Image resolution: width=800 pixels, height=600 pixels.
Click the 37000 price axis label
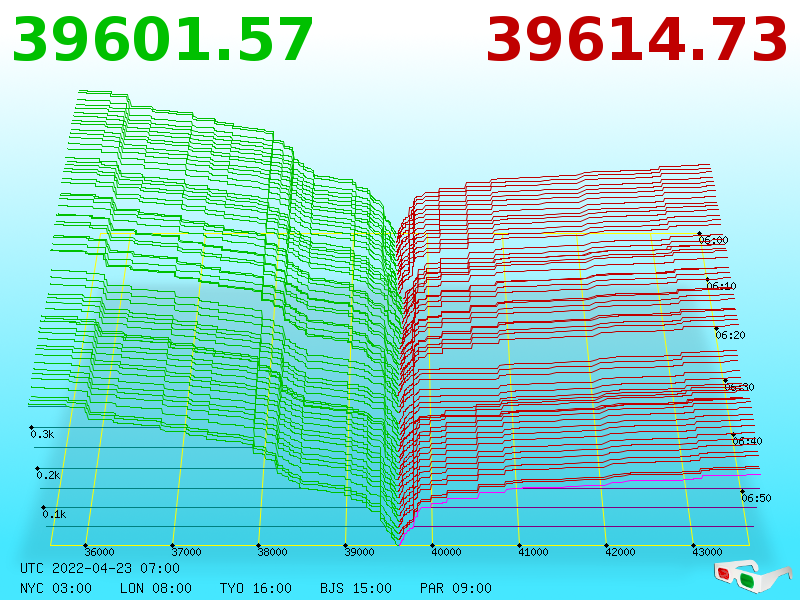point(186,552)
